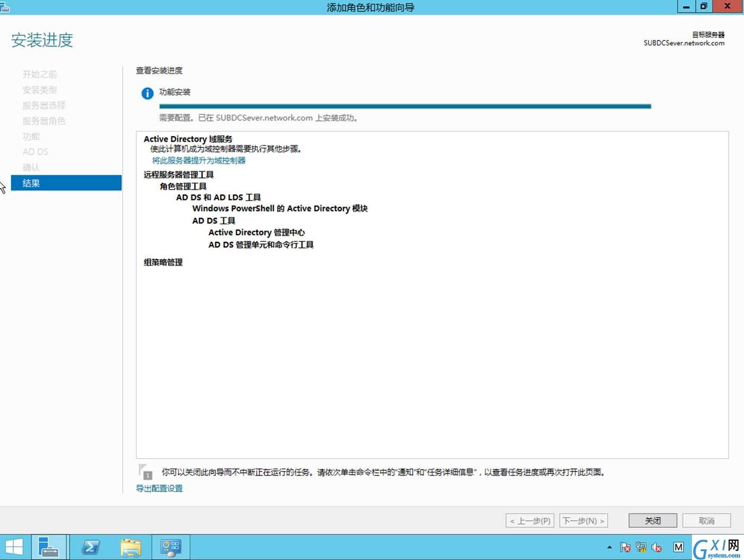Minimize the wizard window

[x=686, y=6]
